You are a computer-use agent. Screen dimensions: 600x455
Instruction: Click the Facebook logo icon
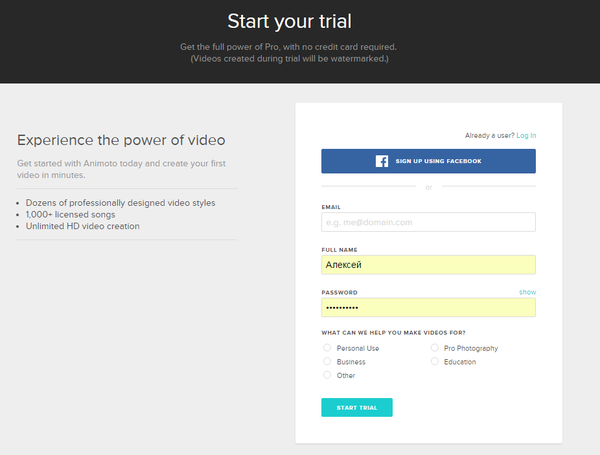point(381,161)
